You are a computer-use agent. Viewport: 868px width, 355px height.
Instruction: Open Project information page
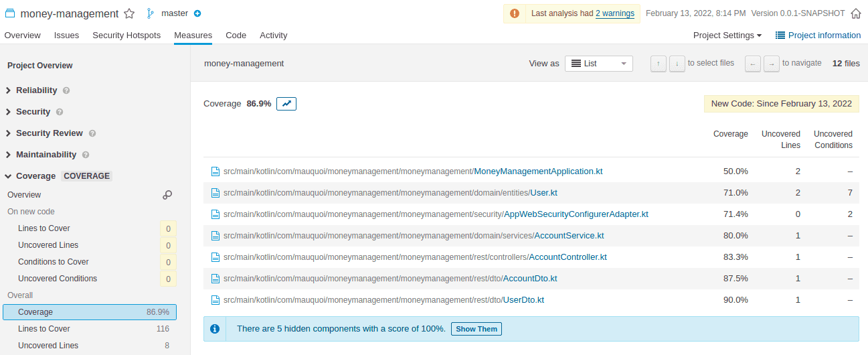pos(818,35)
